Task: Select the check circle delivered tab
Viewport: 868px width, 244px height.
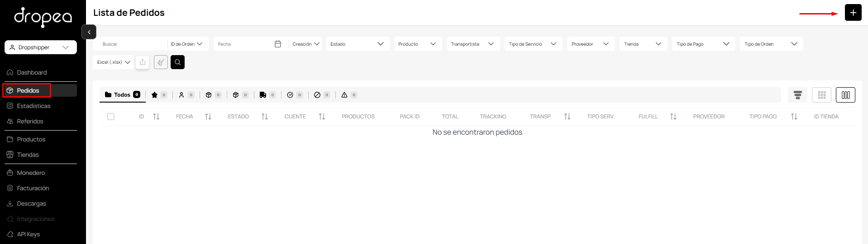Action: click(295, 95)
